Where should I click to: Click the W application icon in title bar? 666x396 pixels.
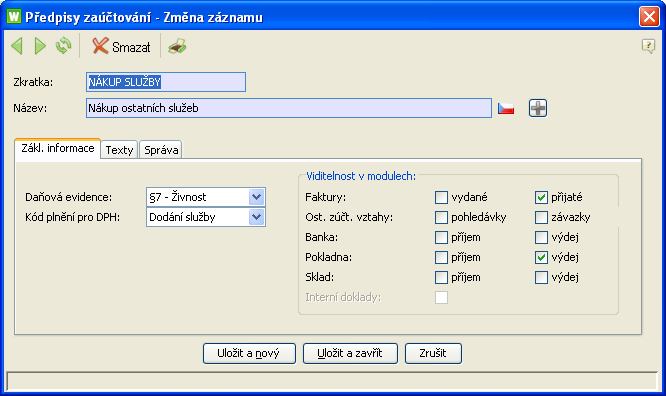pyautogui.click(x=14, y=17)
